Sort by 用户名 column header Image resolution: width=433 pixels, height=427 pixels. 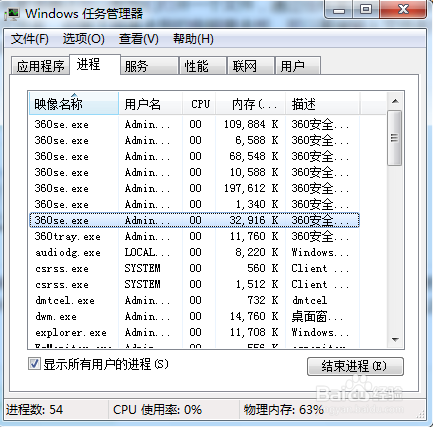(150, 104)
